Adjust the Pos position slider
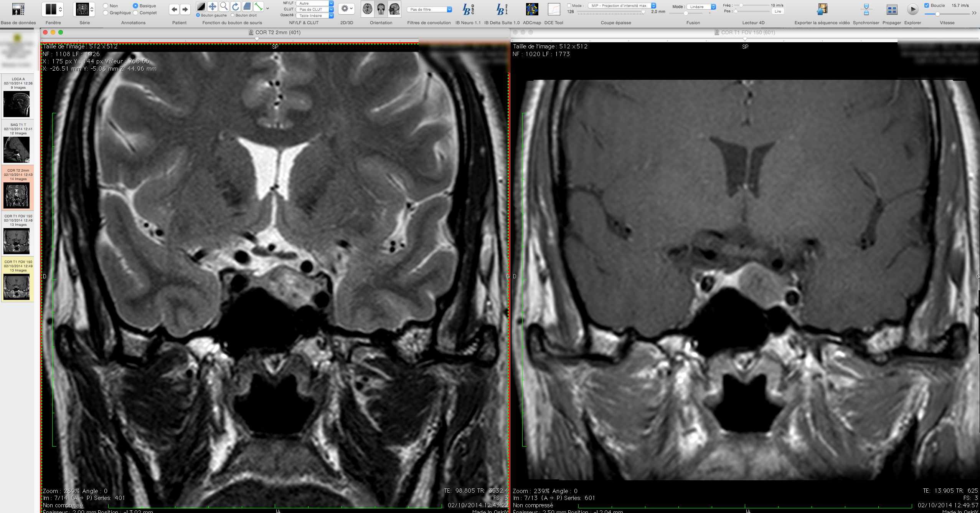980x513 pixels. (x=736, y=11)
